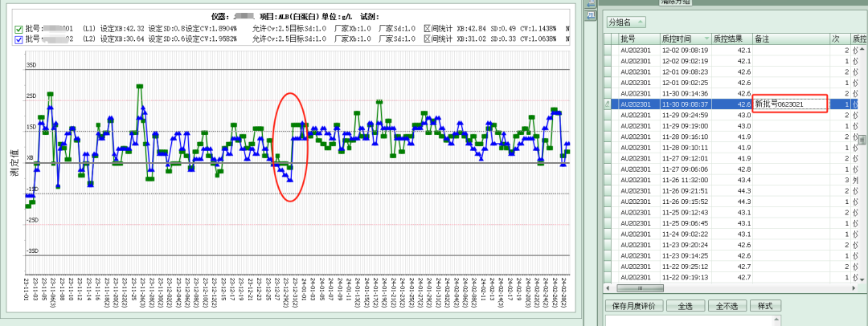Click the 次 column header
The height and width of the screenshot is (326, 868).
840,39
